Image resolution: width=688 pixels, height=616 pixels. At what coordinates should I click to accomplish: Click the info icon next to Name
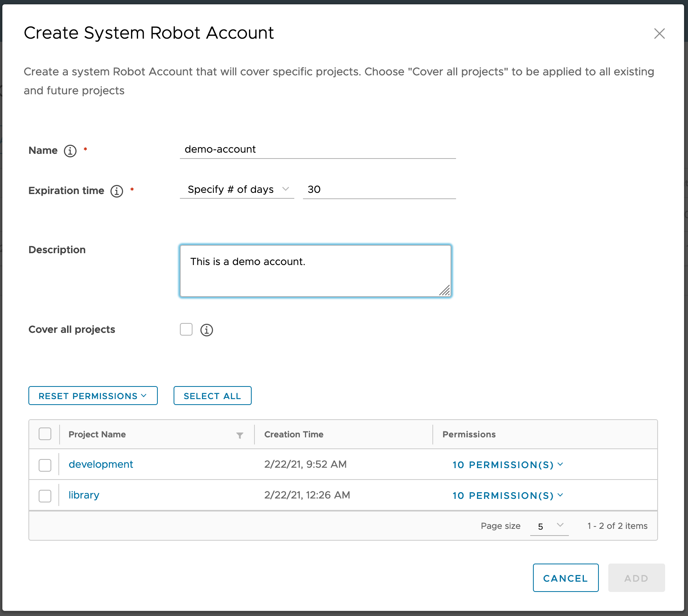pyautogui.click(x=70, y=151)
